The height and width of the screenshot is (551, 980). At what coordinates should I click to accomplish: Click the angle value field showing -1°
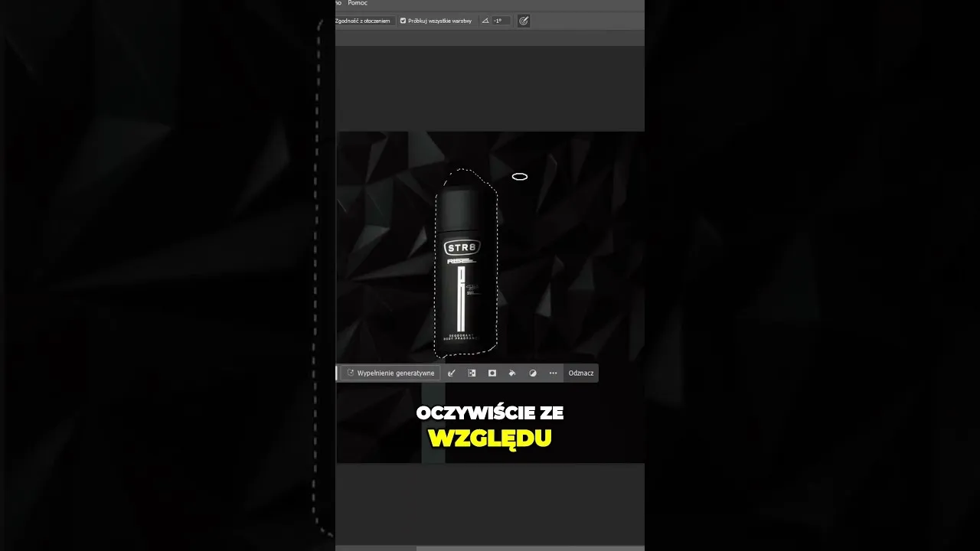point(501,21)
